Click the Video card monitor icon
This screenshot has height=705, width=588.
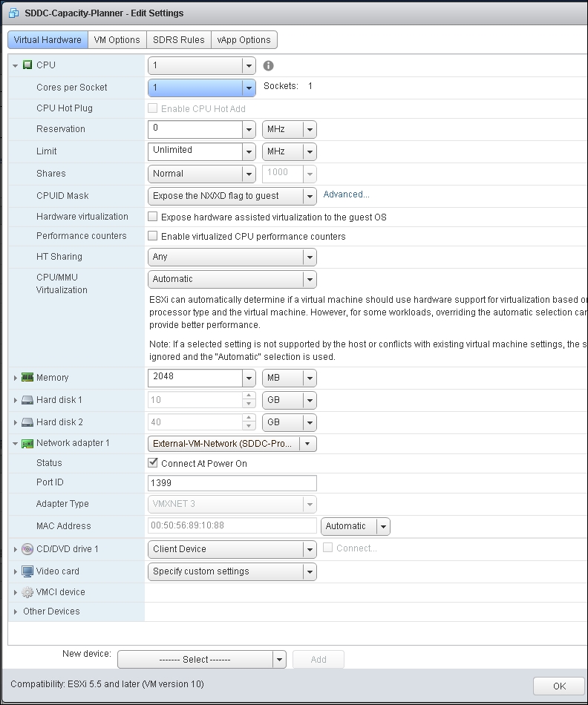(x=27, y=571)
